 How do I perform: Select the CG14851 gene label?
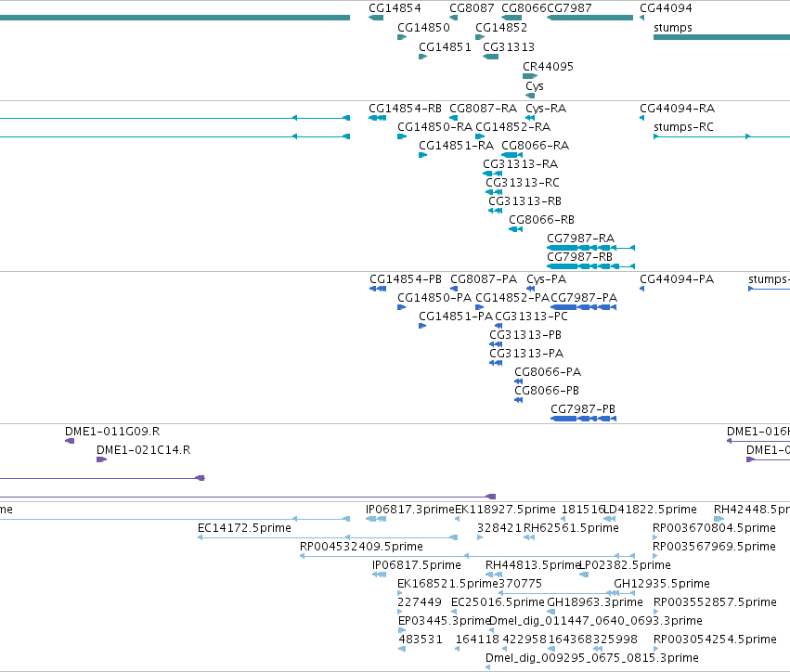tap(445, 47)
